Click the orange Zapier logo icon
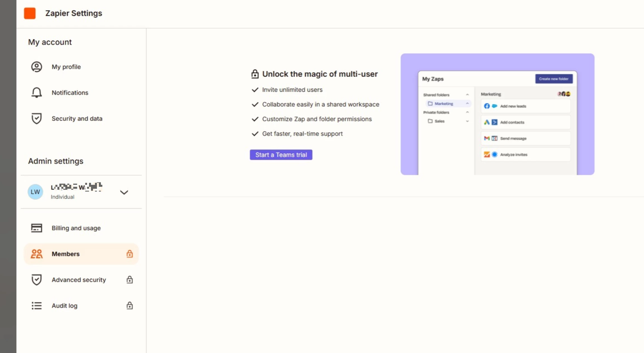644x353 pixels. click(30, 13)
